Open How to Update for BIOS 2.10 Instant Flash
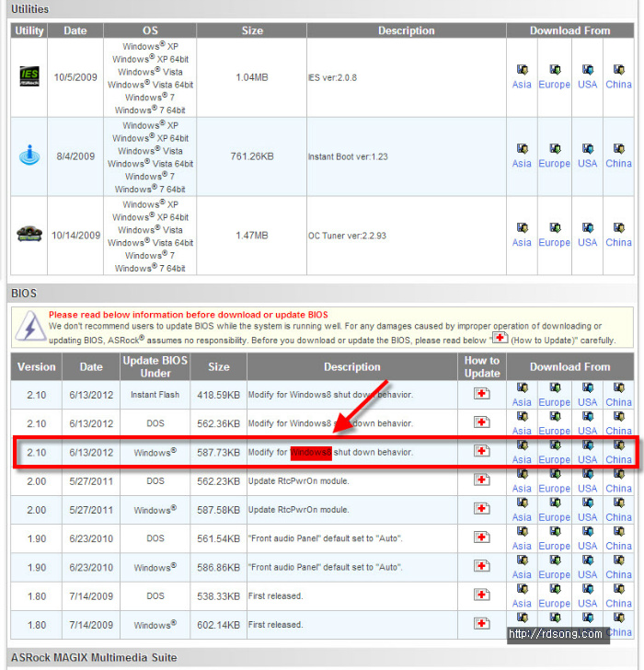644x670 pixels. (x=481, y=394)
